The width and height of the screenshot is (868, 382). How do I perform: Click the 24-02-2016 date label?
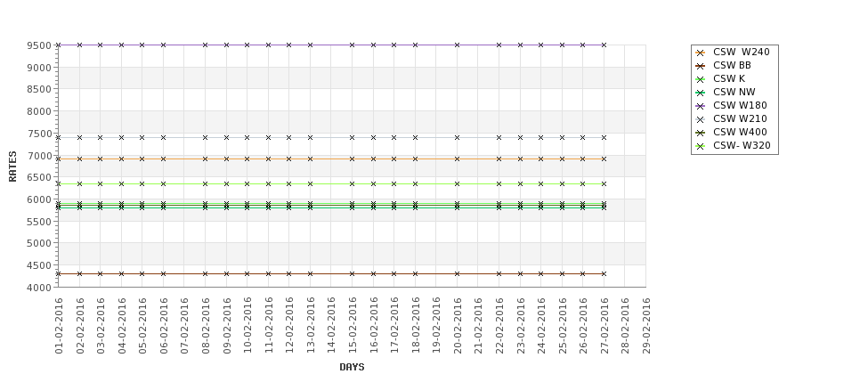(x=542, y=326)
